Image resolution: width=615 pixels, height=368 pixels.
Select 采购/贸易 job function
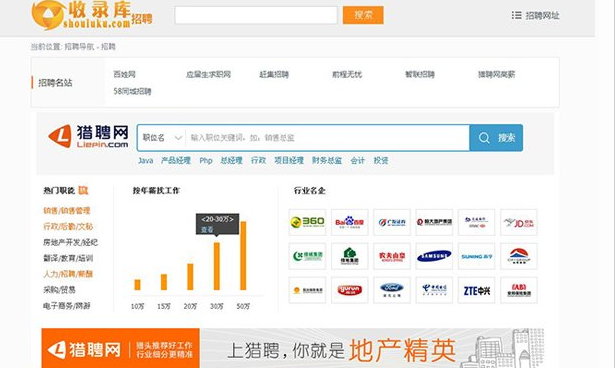tap(59, 290)
